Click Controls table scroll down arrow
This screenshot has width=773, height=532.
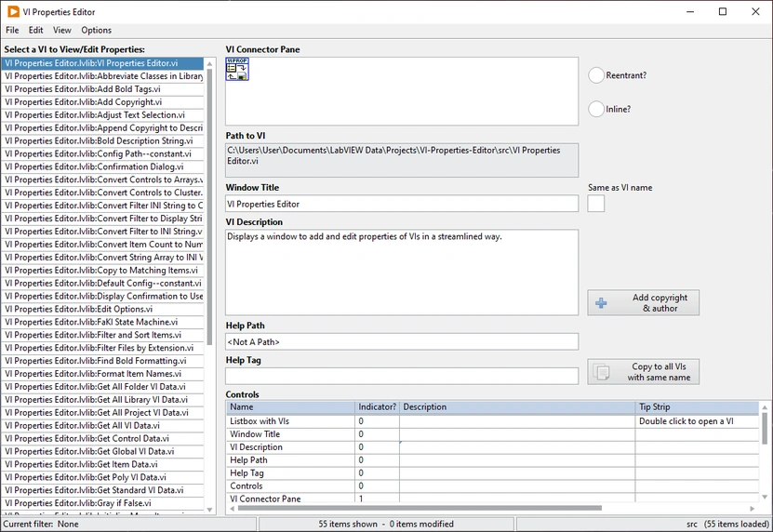click(x=765, y=497)
